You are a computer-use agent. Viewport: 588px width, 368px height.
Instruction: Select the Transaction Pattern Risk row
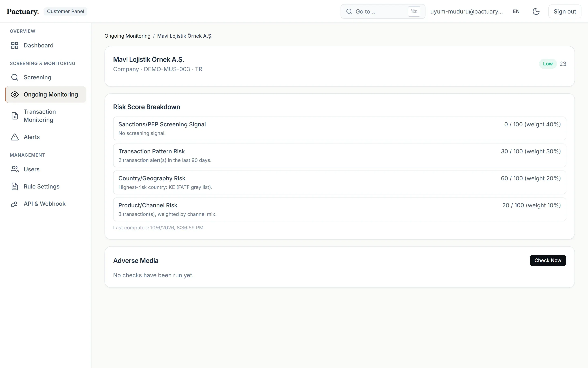click(340, 155)
